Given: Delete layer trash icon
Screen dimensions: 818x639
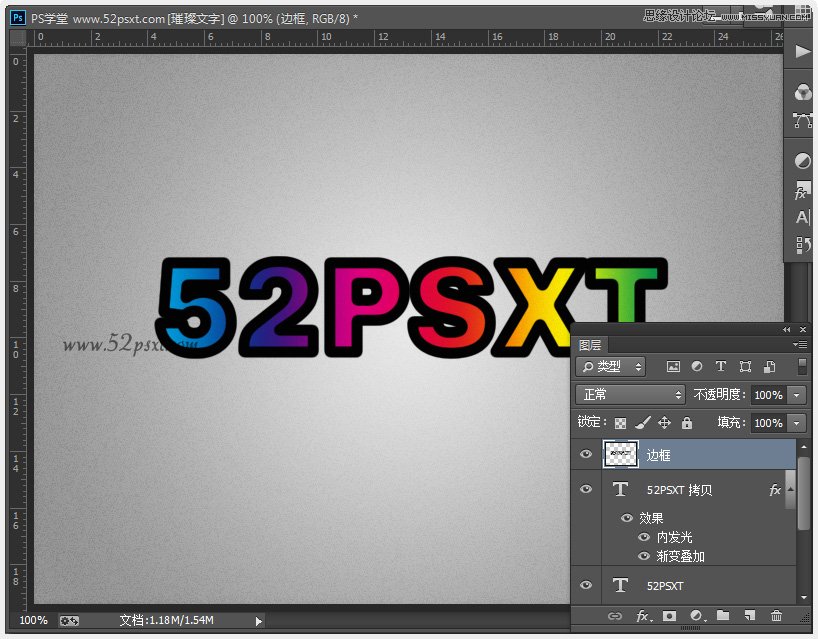Looking at the screenshot, I should (776, 616).
